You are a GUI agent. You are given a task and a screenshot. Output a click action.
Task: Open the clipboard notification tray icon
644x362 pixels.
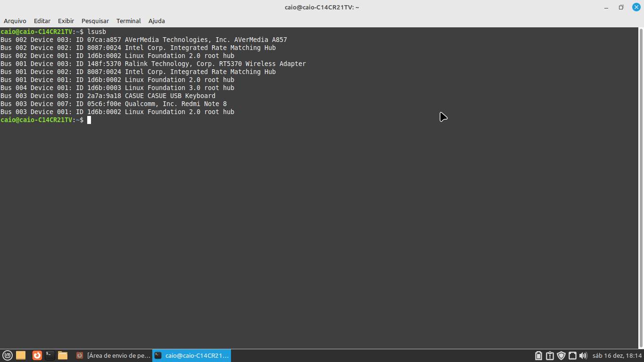pos(550,355)
